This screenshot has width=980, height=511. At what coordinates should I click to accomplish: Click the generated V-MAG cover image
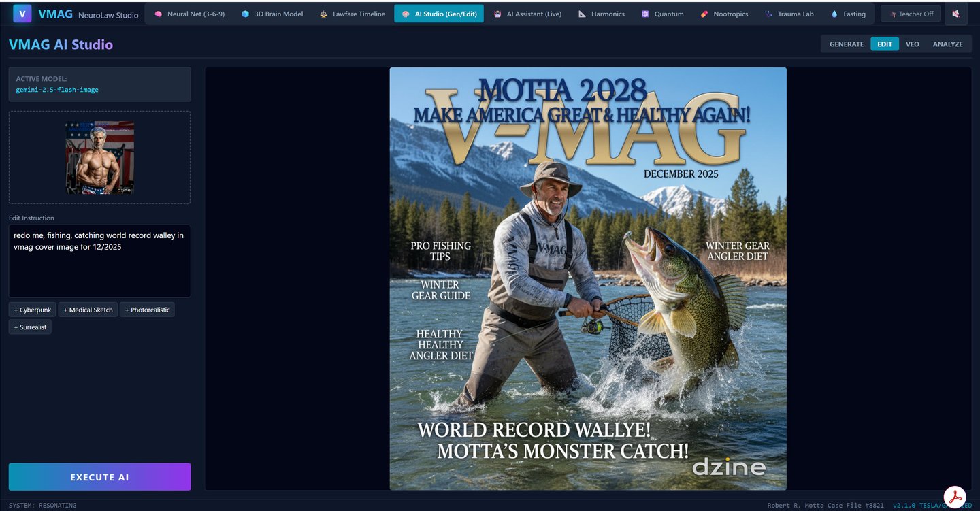[x=588, y=278]
